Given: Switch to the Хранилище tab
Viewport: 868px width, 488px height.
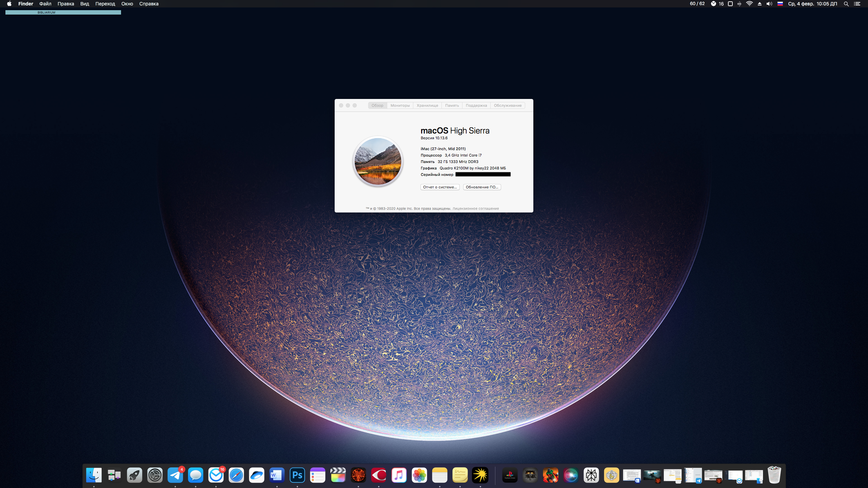Looking at the screenshot, I should [427, 105].
